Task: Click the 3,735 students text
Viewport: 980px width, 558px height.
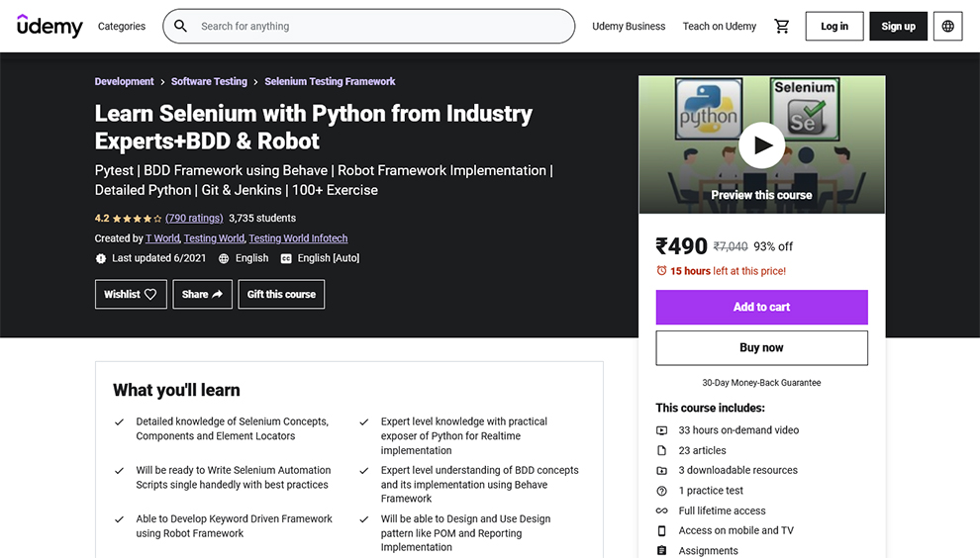Action: point(262,218)
